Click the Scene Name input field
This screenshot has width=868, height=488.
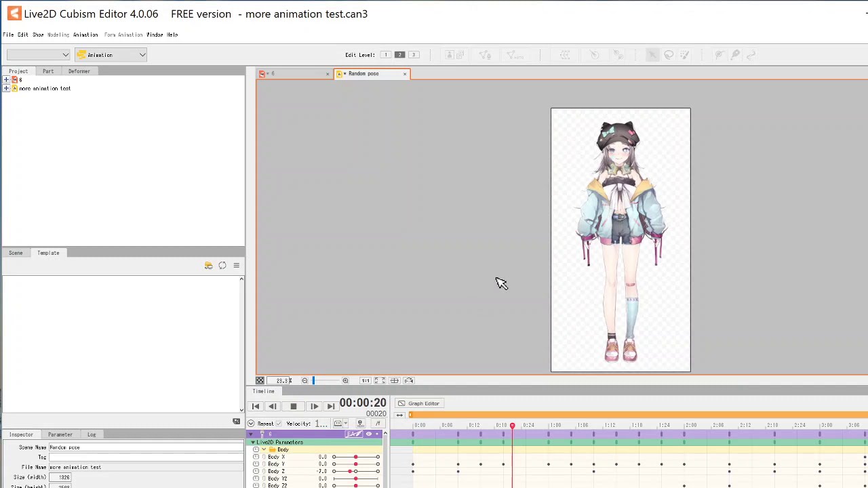[145, 447]
